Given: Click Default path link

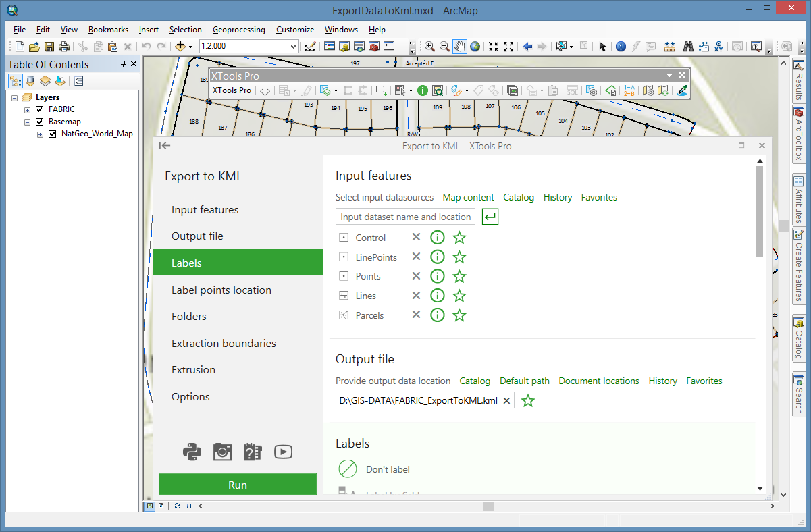Looking at the screenshot, I should (525, 381).
